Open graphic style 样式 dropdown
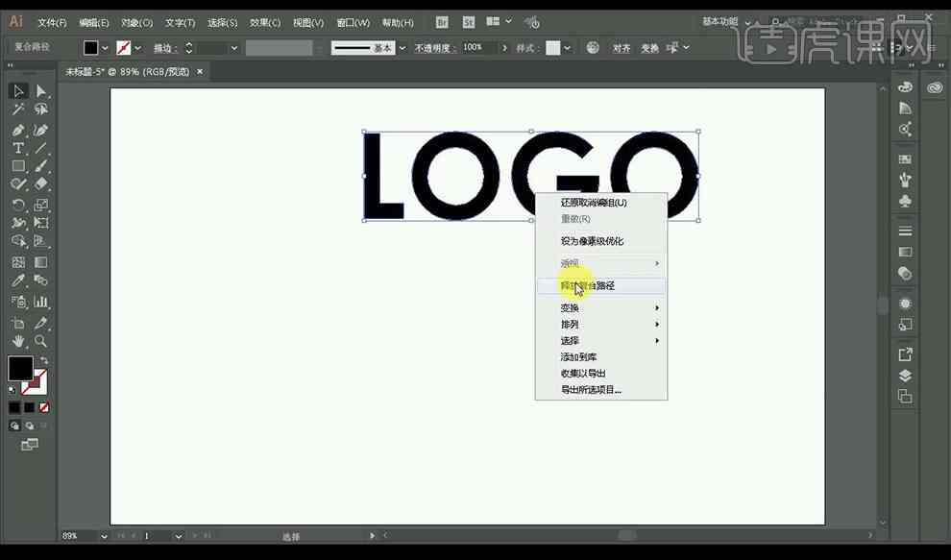 pos(567,48)
